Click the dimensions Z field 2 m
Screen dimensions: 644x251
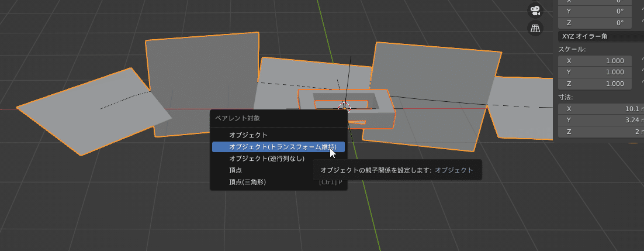point(601,132)
